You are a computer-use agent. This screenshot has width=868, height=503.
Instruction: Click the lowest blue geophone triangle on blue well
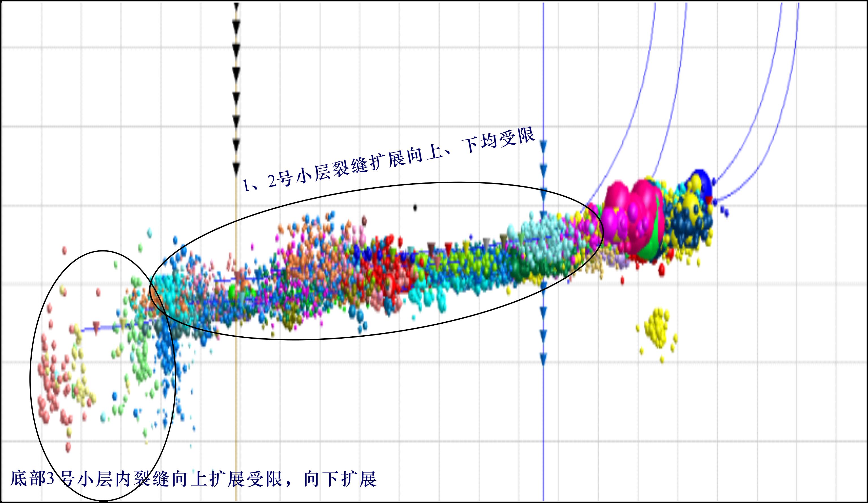click(x=543, y=359)
